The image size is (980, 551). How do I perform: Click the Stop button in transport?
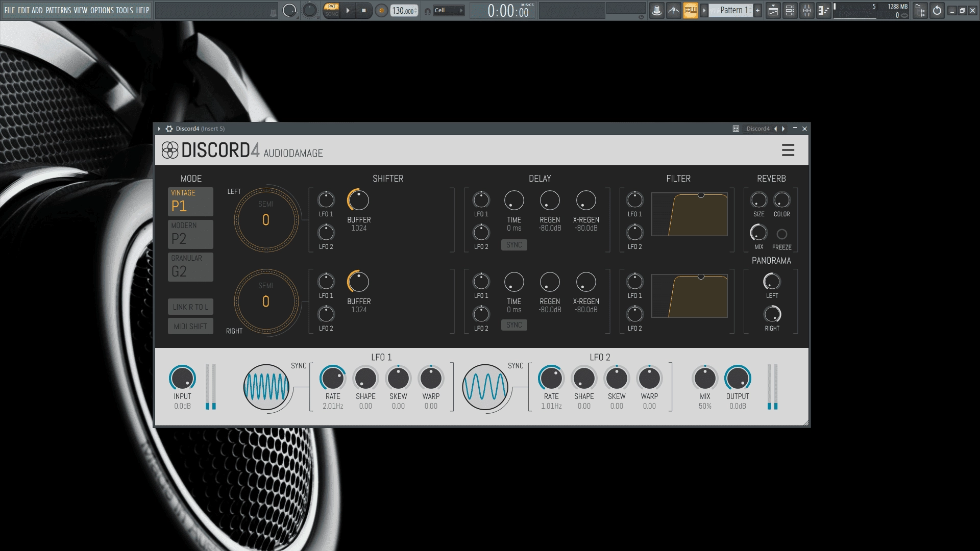pos(364,10)
